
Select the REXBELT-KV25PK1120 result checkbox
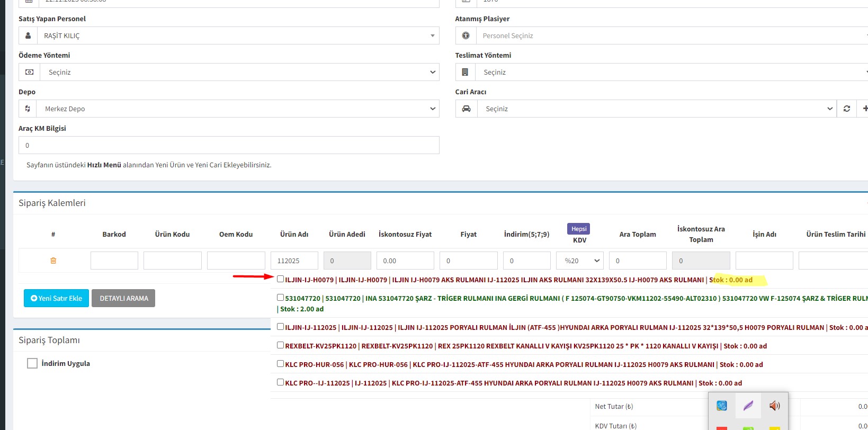pos(280,345)
